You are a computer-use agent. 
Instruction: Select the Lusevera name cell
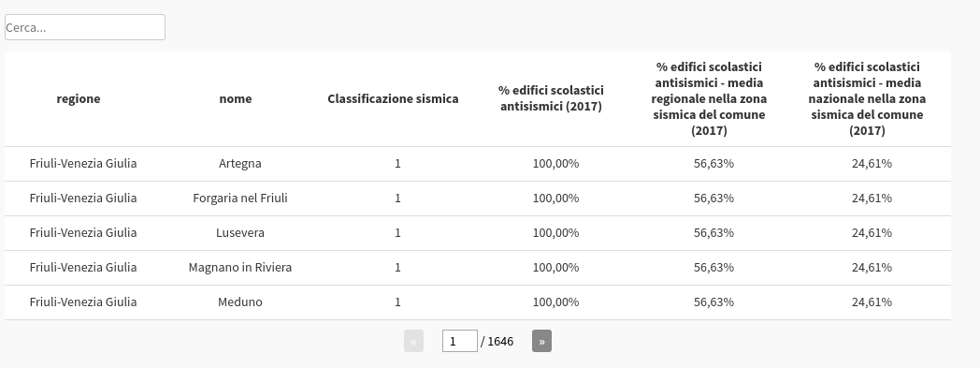pyautogui.click(x=240, y=233)
